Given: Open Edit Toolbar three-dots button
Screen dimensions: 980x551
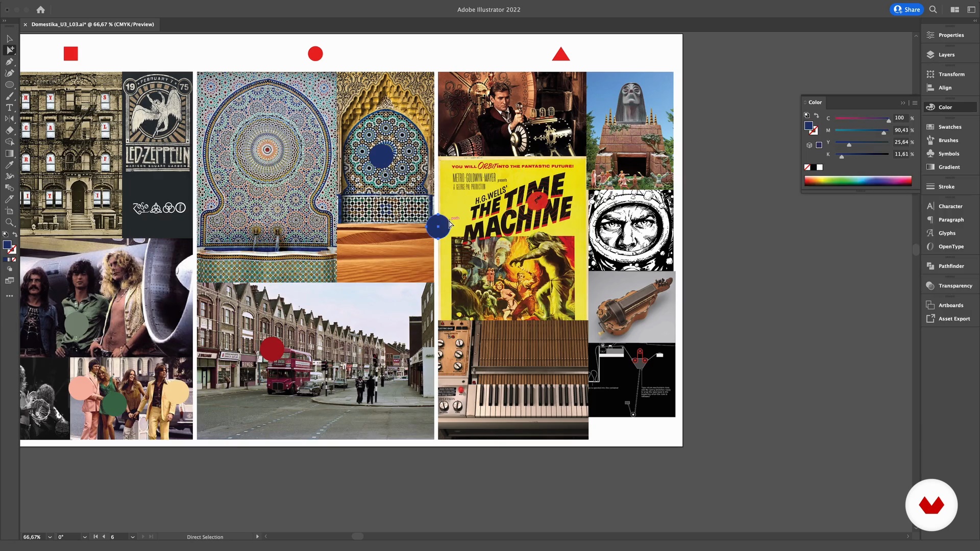Looking at the screenshot, I should click(9, 296).
